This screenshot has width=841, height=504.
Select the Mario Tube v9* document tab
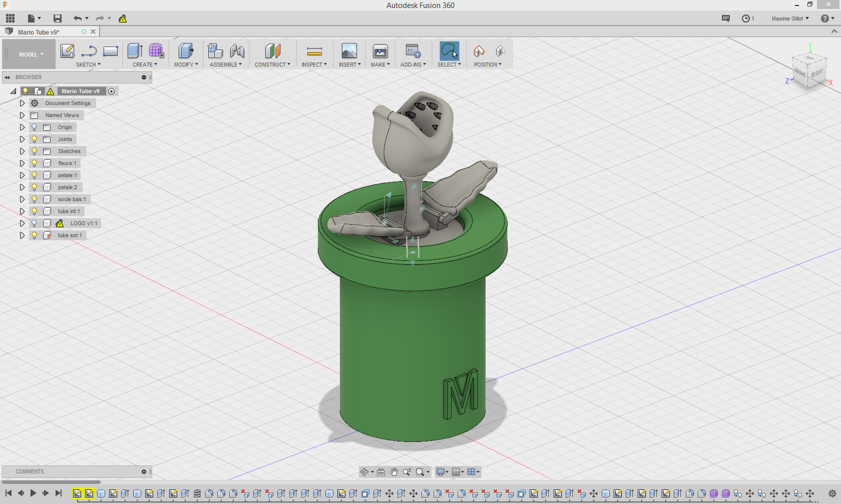pyautogui.click(x=39, y=32)
